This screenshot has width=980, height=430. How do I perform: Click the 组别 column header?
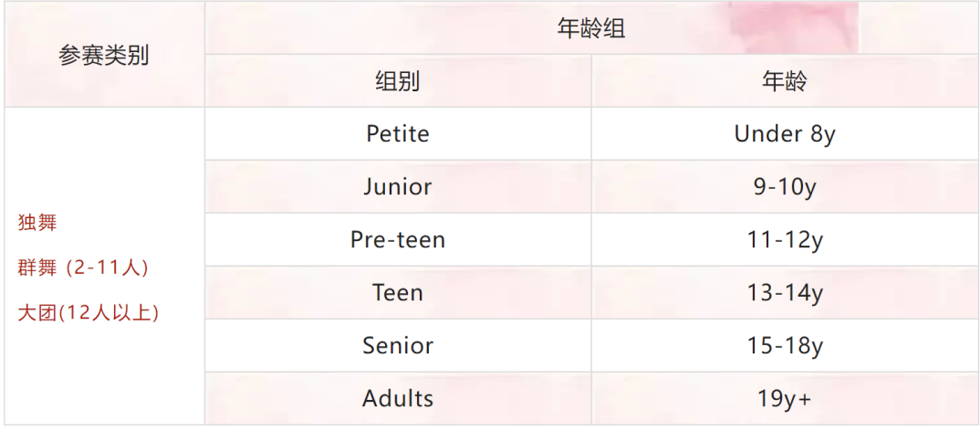pos(398,81)
